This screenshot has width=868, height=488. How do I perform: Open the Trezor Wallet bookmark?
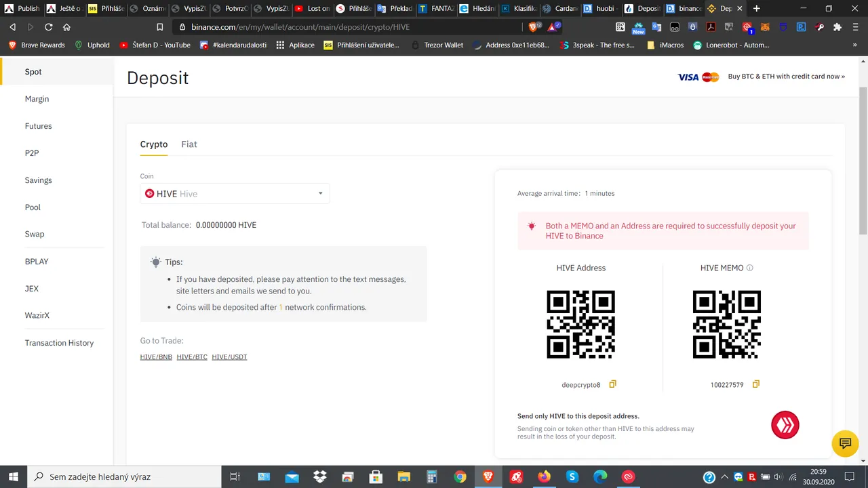tap(437, 45)
